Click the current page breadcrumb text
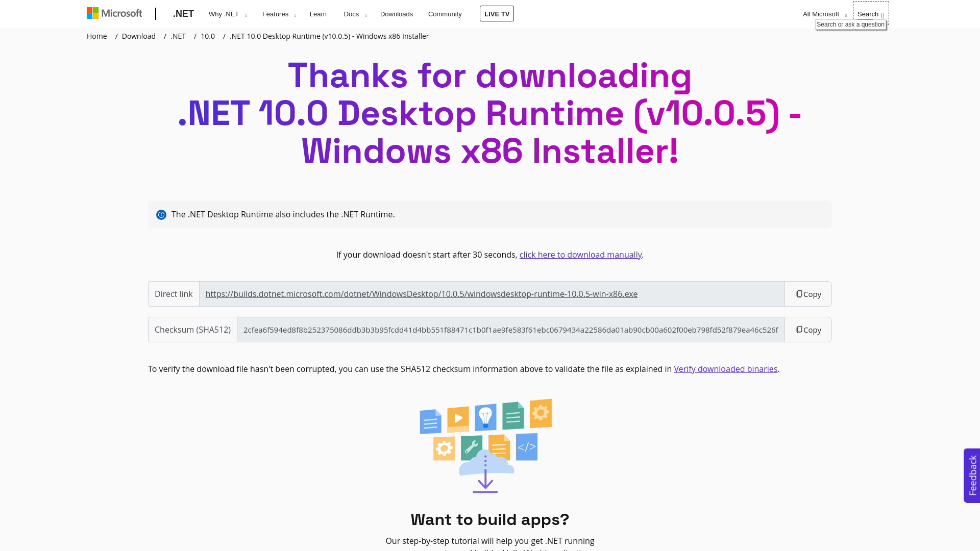Image resolution: width=980 pixels, height=551 pixels. coord(329,36)
